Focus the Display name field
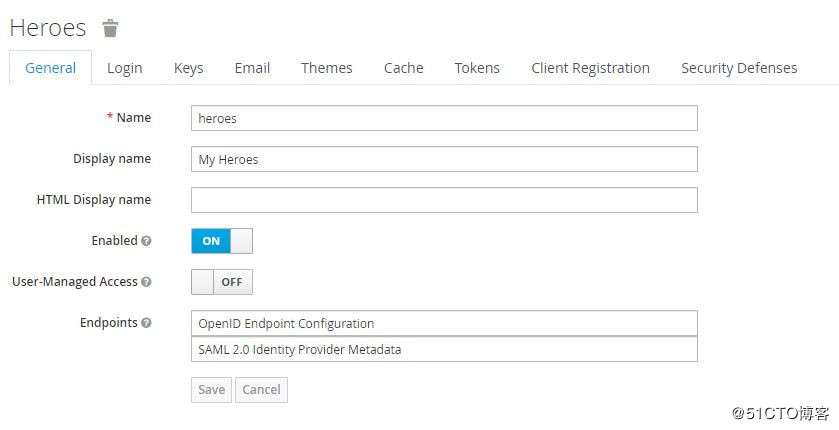 pyautogui.click(x=444, y=159)
